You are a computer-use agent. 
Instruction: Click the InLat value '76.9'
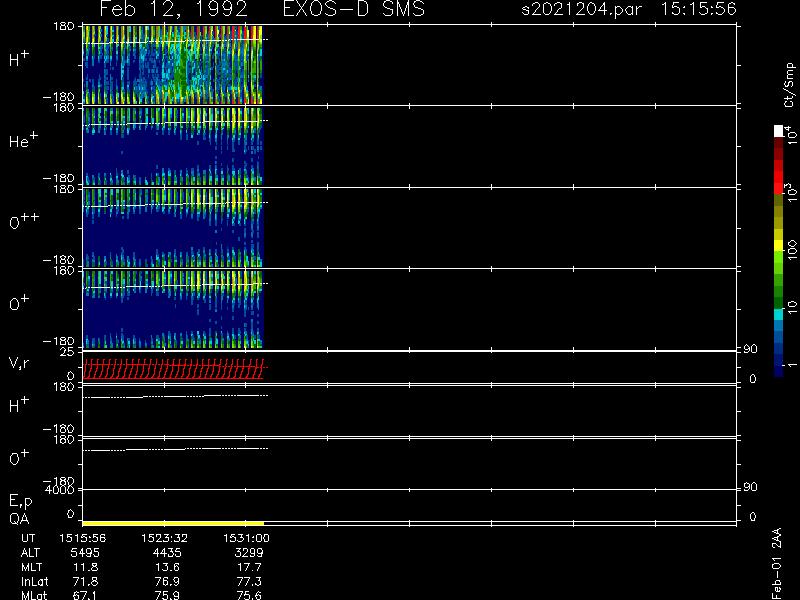pos(167,581)
